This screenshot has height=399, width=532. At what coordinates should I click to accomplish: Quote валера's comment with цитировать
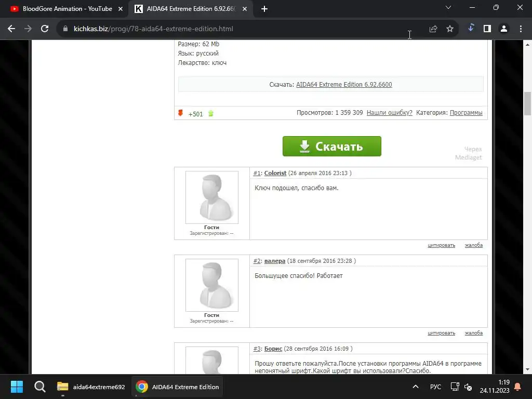tap(442, 333)
